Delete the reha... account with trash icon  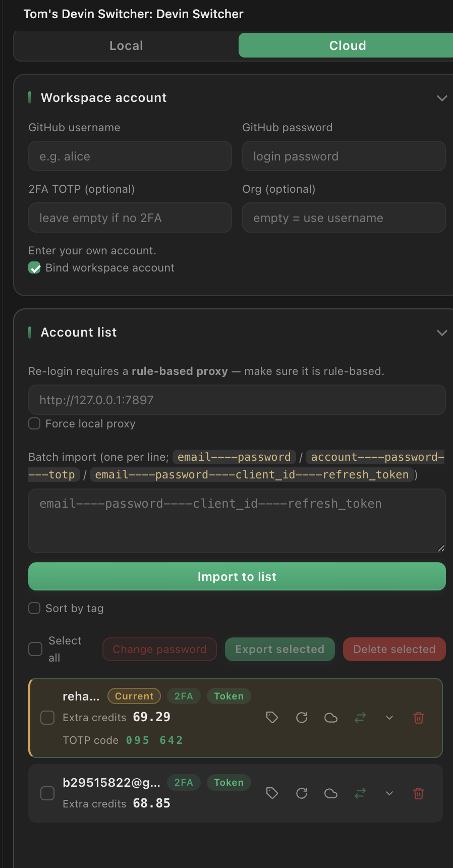pos(419,718)
